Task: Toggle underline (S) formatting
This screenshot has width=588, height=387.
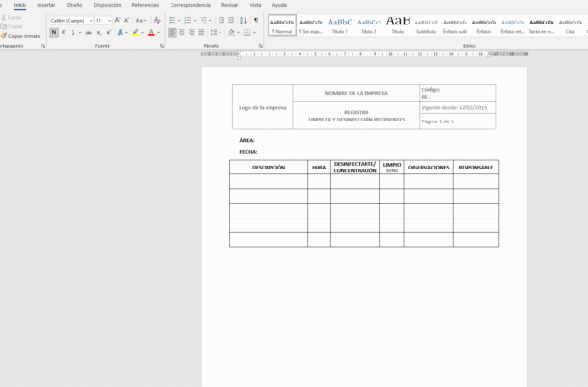Action: point(73,33)
